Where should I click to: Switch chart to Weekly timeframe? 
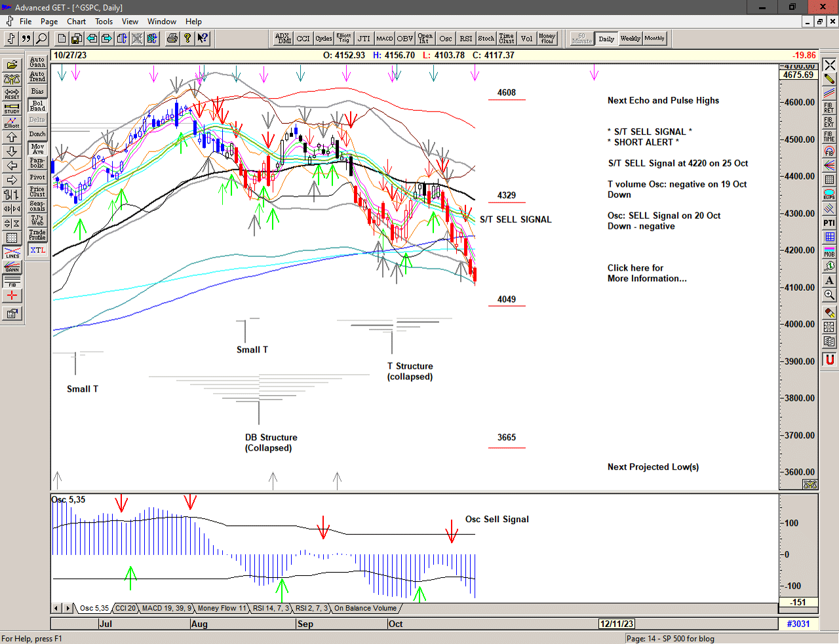pos(630,39)
